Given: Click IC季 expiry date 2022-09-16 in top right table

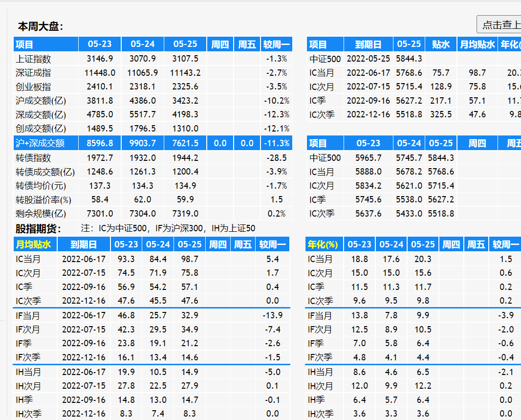Looking at the screenshot, I should pyautogui.click(x=368, y=101).
